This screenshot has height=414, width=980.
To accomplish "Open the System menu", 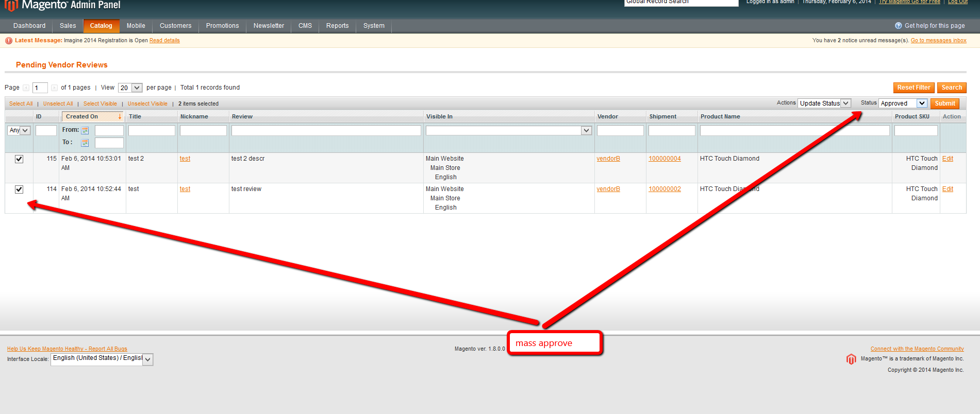I will [374, 26].
